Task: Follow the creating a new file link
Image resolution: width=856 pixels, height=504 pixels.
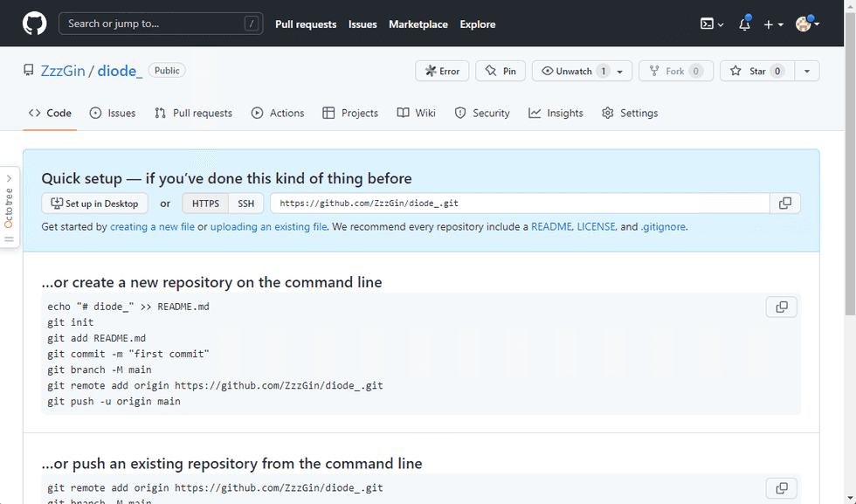Action: click(152, 226)
